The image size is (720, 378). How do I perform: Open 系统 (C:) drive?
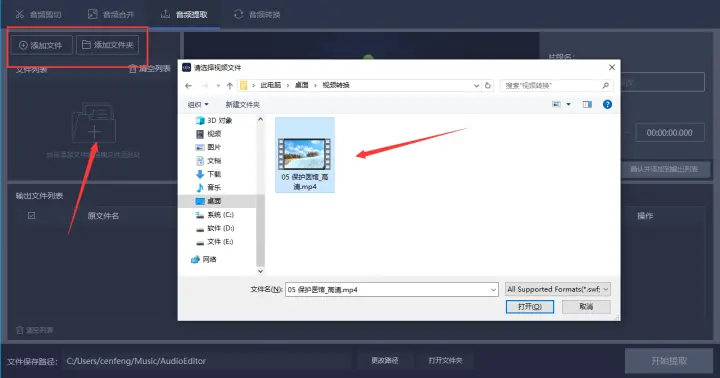pos(214,214)
